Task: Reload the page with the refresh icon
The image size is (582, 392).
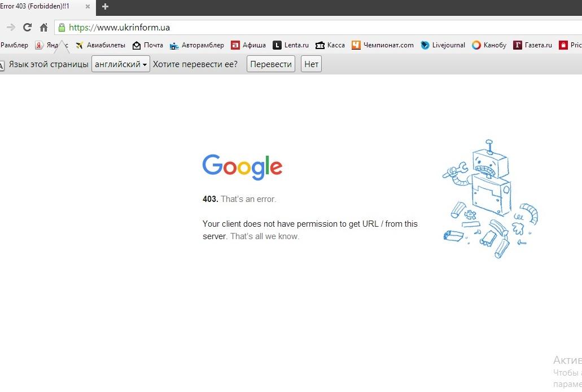Action: pyautogui.click(x=27, y=27)
